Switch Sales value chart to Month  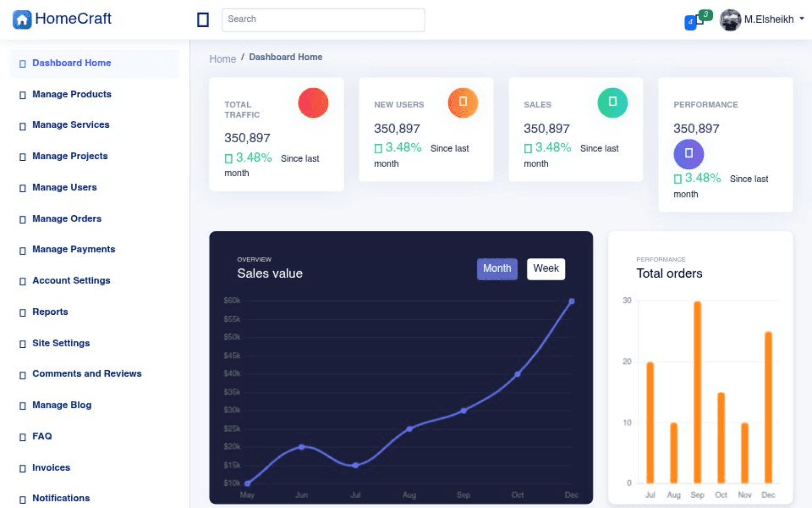pos(497,269)
